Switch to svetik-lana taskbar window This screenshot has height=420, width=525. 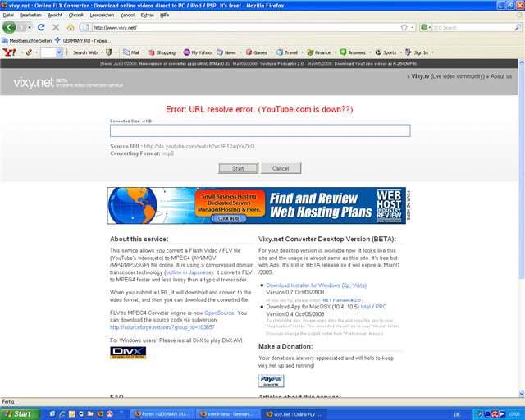[228, 414]
